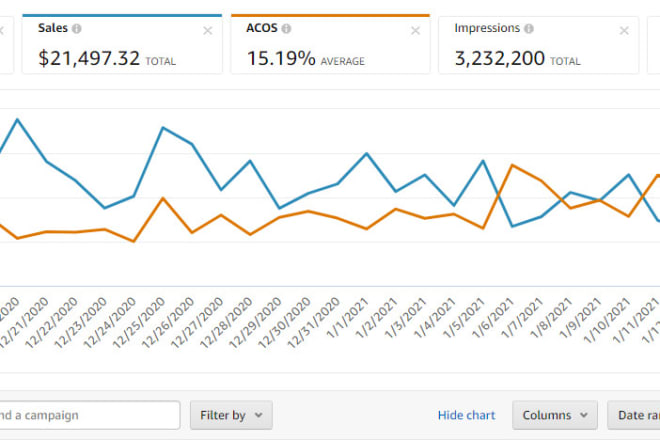
Task: Open the Date range dropdown
Action: tap(634, 415)
